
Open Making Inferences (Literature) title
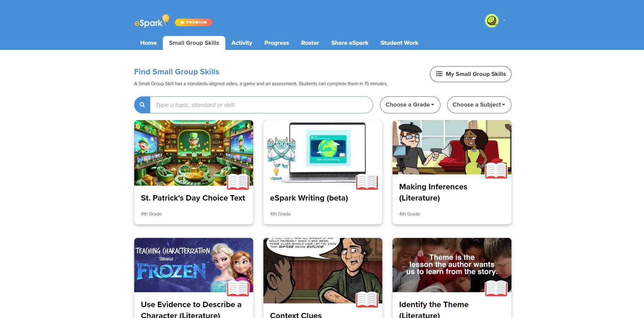tap(433, 192)
